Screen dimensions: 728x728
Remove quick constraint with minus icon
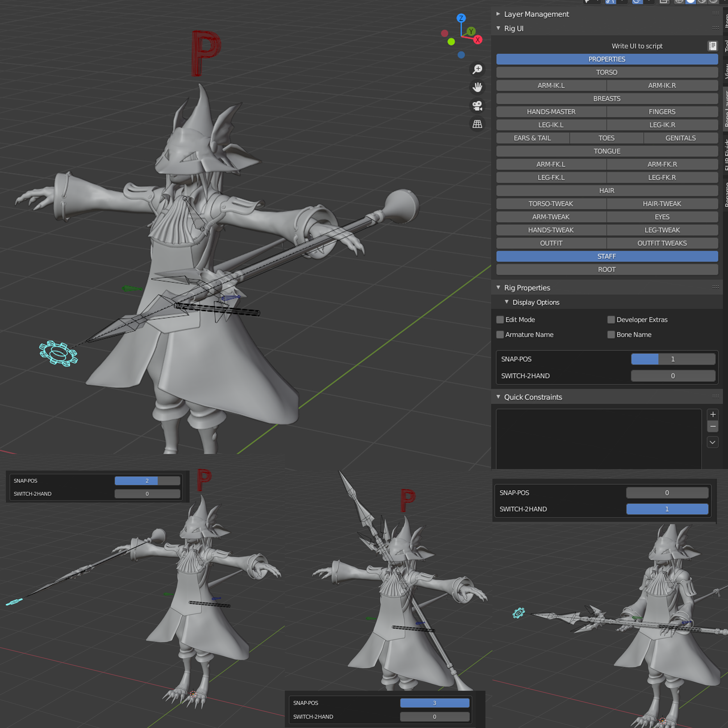(x=713, y=426)
